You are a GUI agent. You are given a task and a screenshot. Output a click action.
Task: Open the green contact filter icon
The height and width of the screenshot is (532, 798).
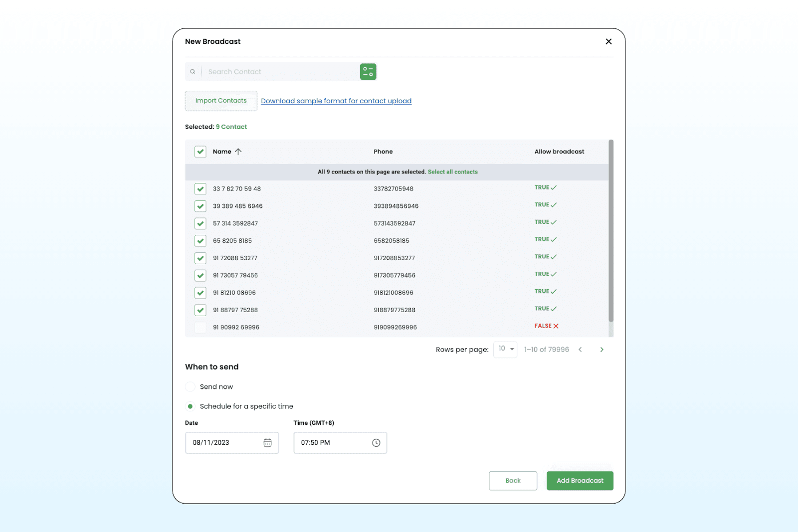click(x=368, y=72)
